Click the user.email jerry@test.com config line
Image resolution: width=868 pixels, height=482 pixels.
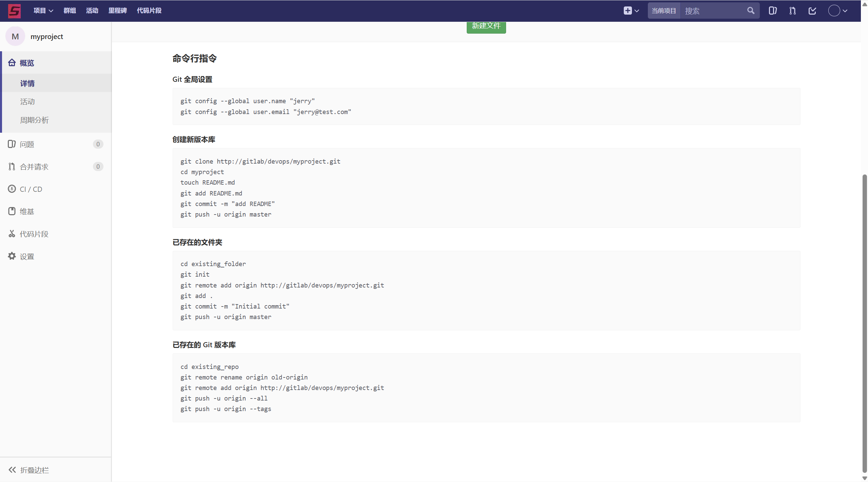[x=266, y=112]
